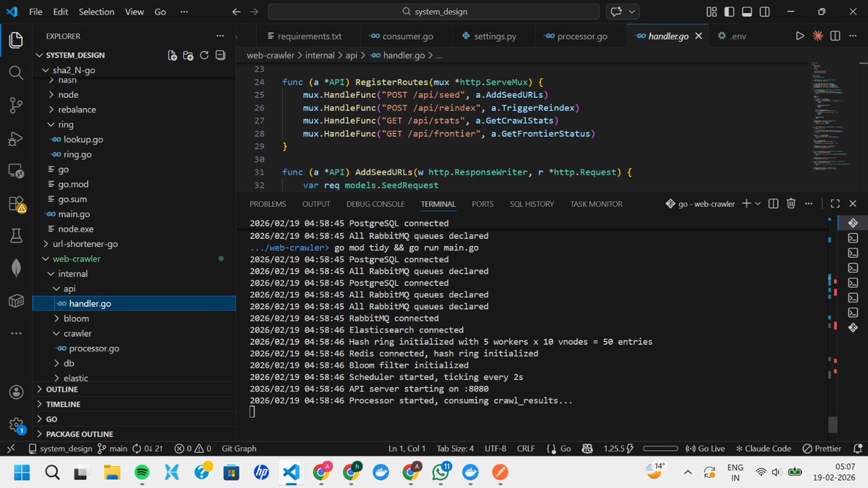
Task: Create a new file in Explorer
Action: pos(172,55)
